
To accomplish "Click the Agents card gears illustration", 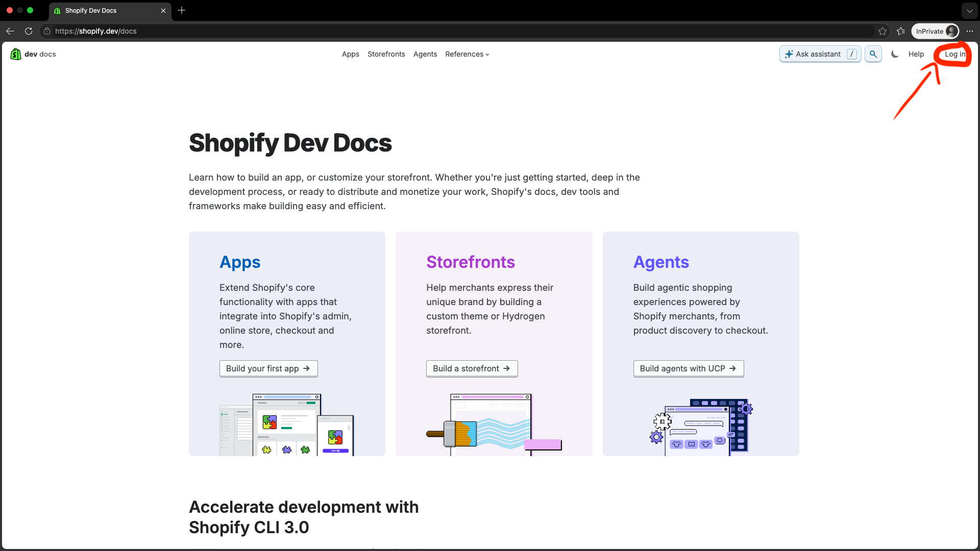I will tap(701, 428).
